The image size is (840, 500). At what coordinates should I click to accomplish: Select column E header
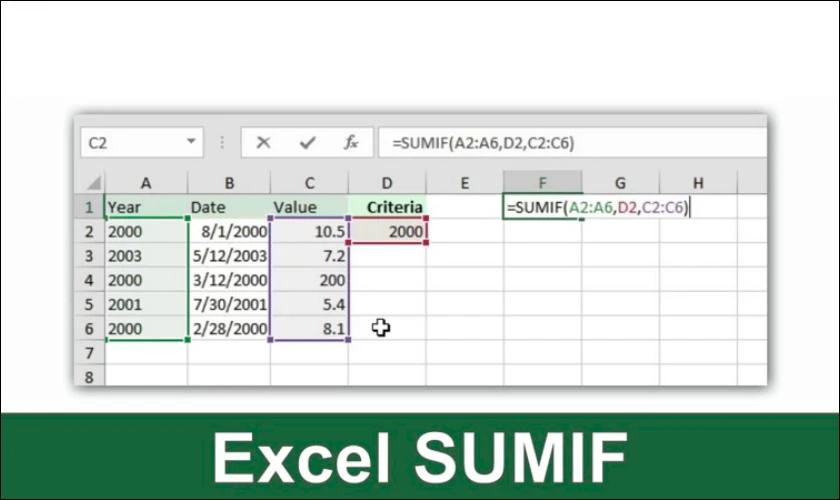[464, 183]
